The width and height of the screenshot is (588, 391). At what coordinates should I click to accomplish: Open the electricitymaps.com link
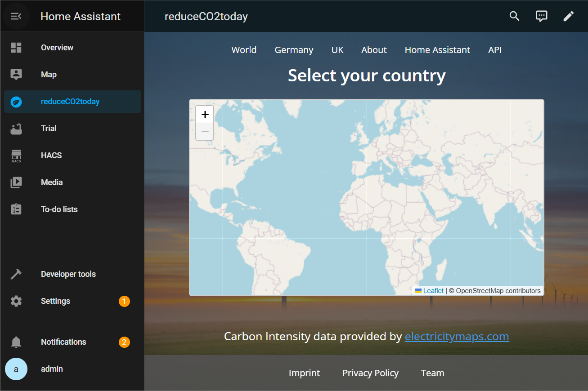pos(457,336)
